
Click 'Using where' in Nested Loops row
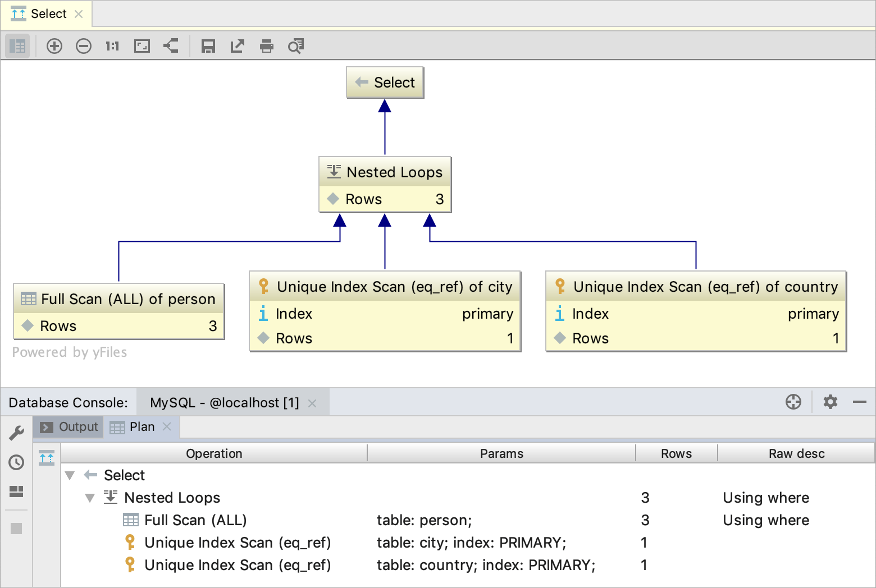[766, 498]
